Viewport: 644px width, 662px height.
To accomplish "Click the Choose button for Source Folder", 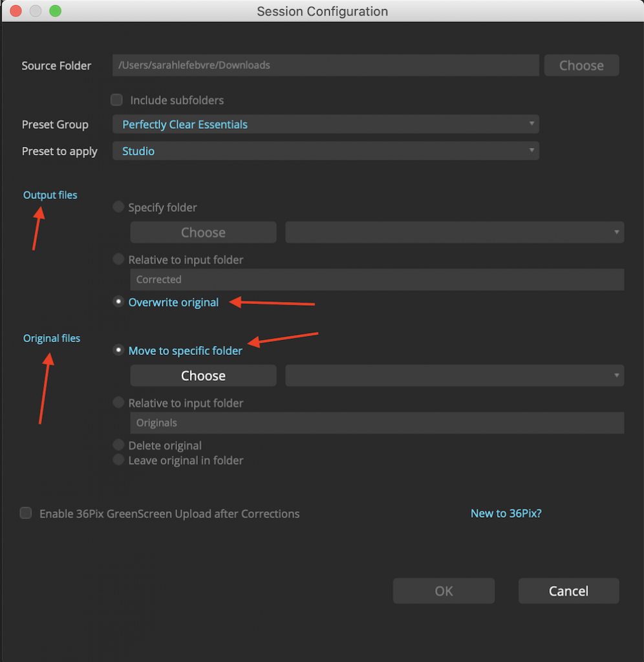I will point(581,65).
